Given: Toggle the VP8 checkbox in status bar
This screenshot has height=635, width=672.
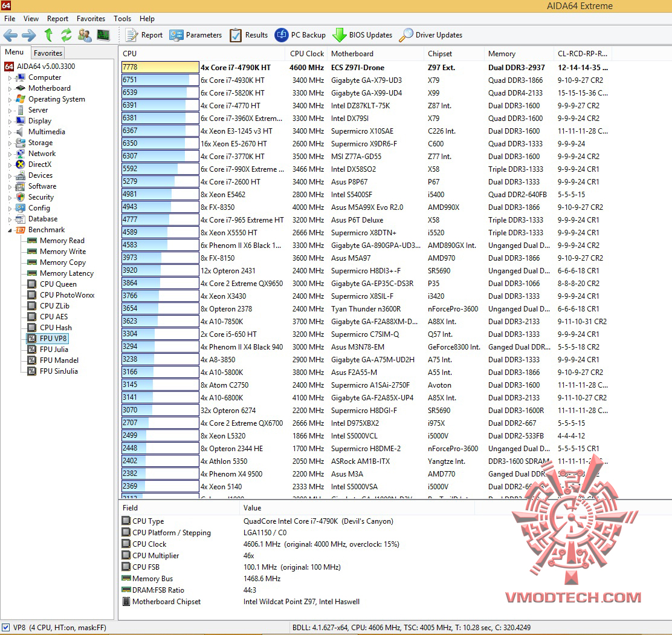Looking at the screenshot, I should pyautogui.click(x=5, y=627).
